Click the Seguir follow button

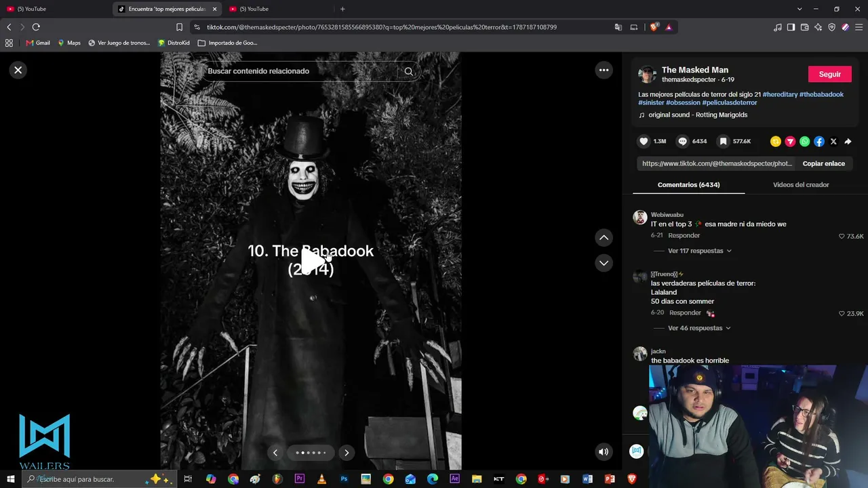(x=830, y=75)
